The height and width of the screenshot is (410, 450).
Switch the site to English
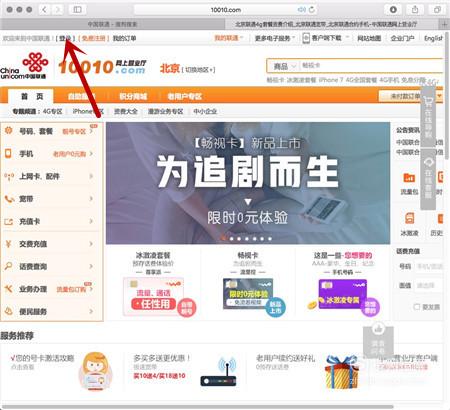pos(433,38)
